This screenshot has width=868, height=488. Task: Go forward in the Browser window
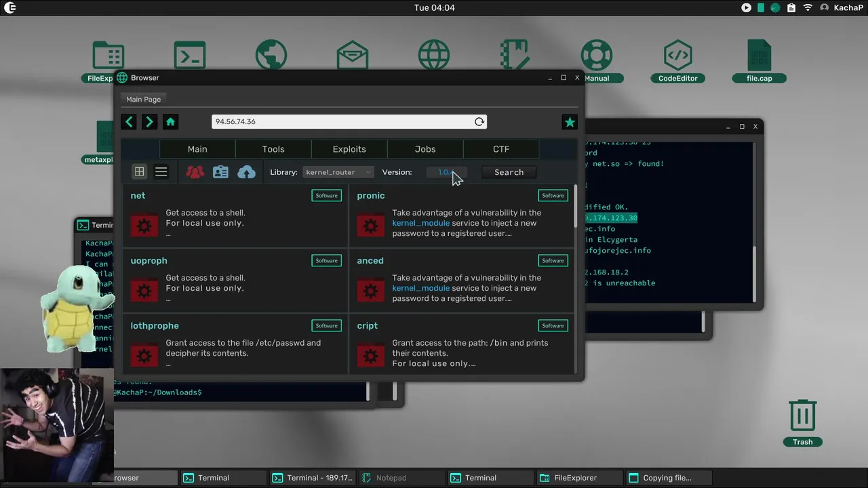click(x=149, y=121)
